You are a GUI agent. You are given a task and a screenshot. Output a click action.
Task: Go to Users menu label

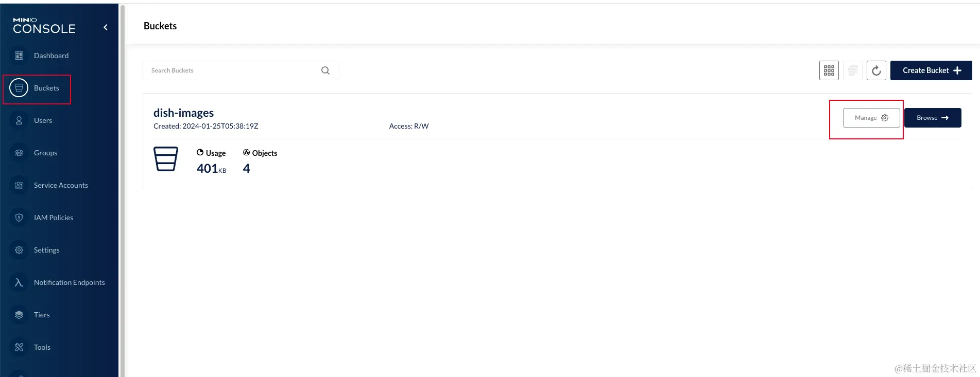click(x=43, y=120)
